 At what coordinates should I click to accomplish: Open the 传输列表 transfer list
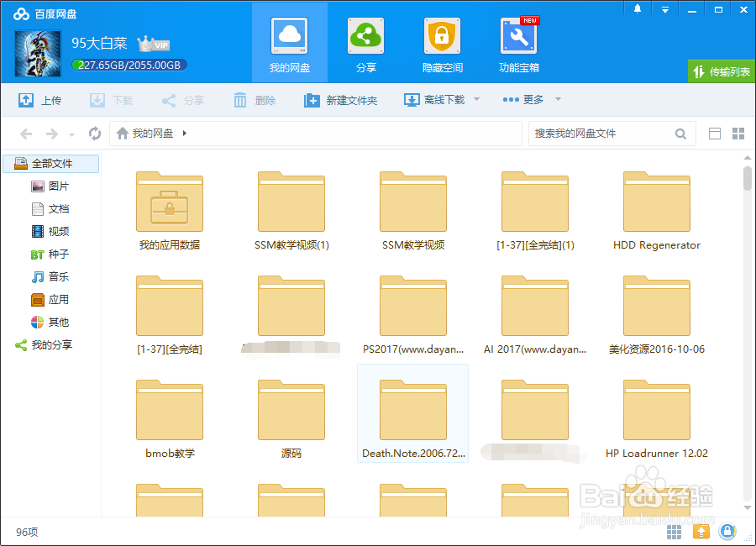[722, 72]
